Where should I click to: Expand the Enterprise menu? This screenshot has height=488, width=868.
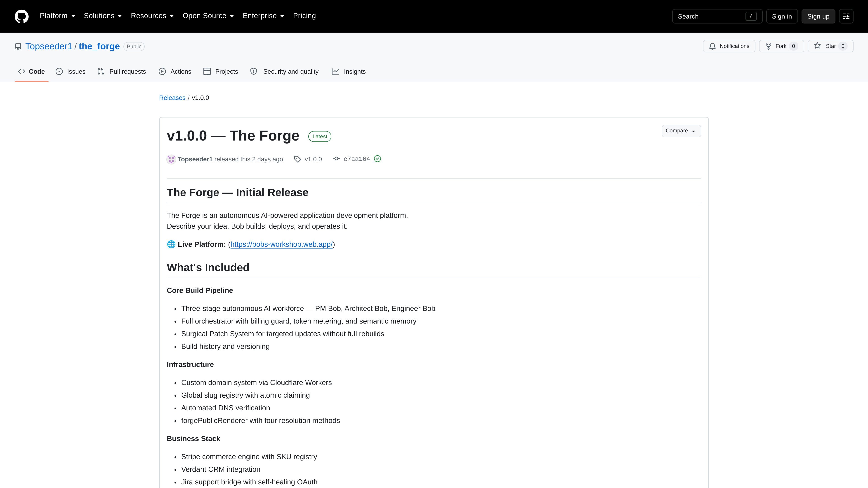click(264, 16)
